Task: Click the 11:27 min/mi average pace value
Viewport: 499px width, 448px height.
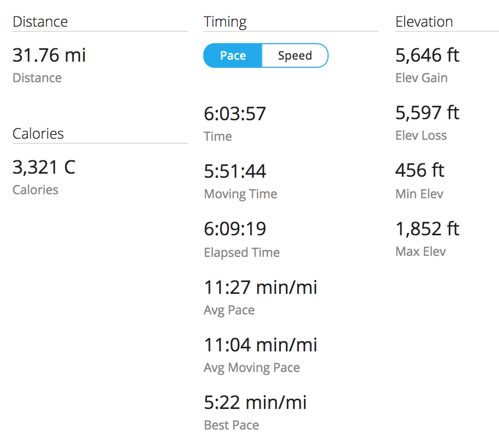Action: coord(260,287)
